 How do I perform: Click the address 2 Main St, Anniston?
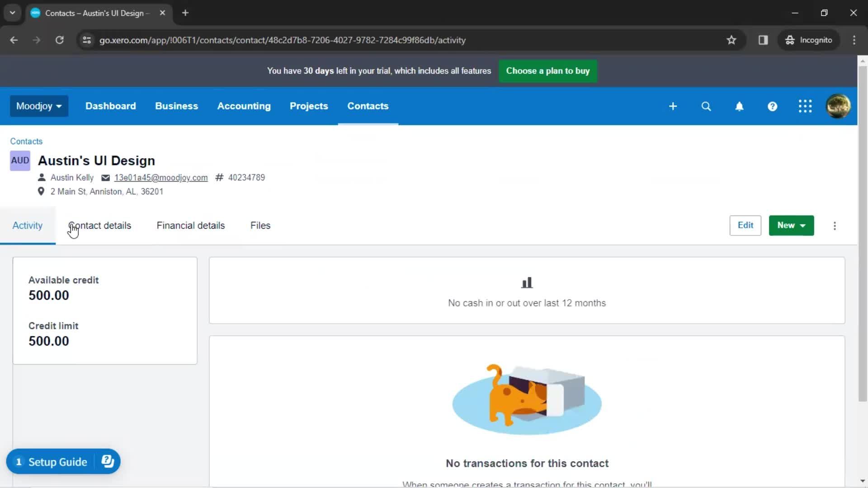(107, 192)
